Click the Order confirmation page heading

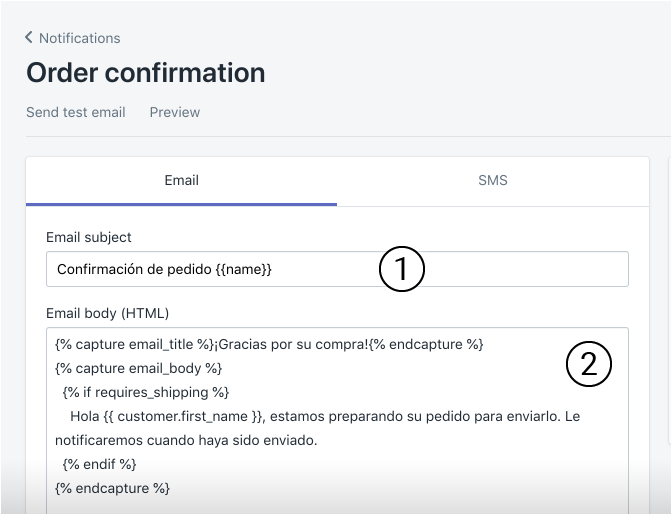pos(146,73)
